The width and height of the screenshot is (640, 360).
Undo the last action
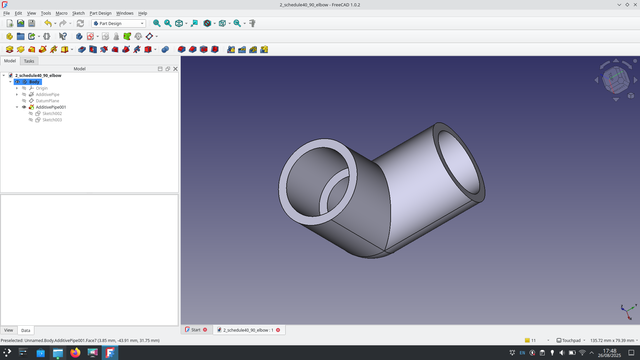click(48, 23)
